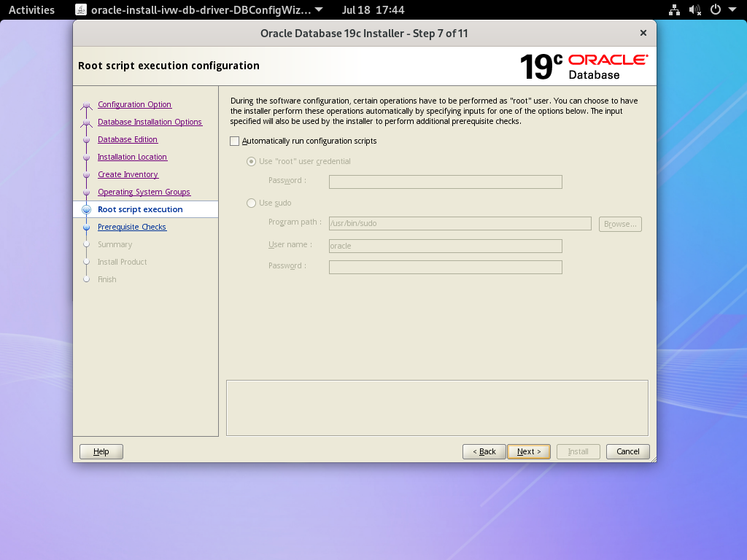This screenshot has height=560, width=747.
Task: Open the oracle-install app menu dropdown
Action: click(x=320, y=10)
